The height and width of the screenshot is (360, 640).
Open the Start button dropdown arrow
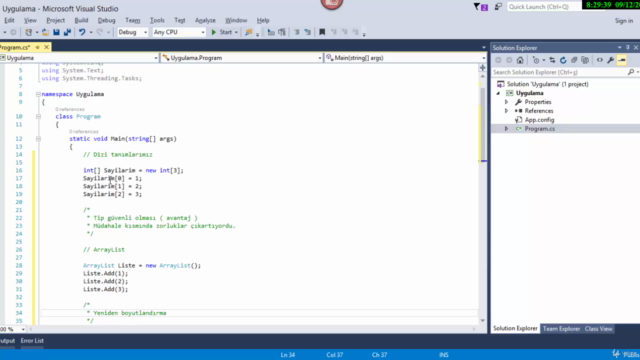(236, 32)
